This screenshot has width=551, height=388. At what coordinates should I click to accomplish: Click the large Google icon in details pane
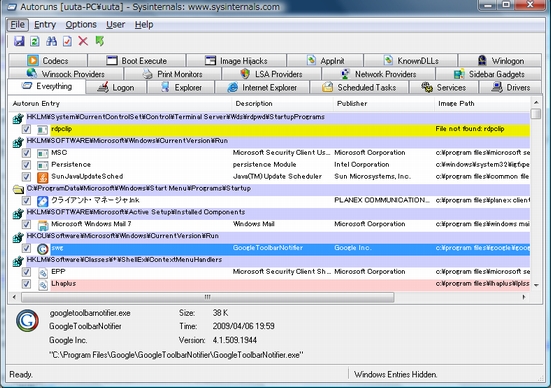pyautogui.click(x=27, y=321)
